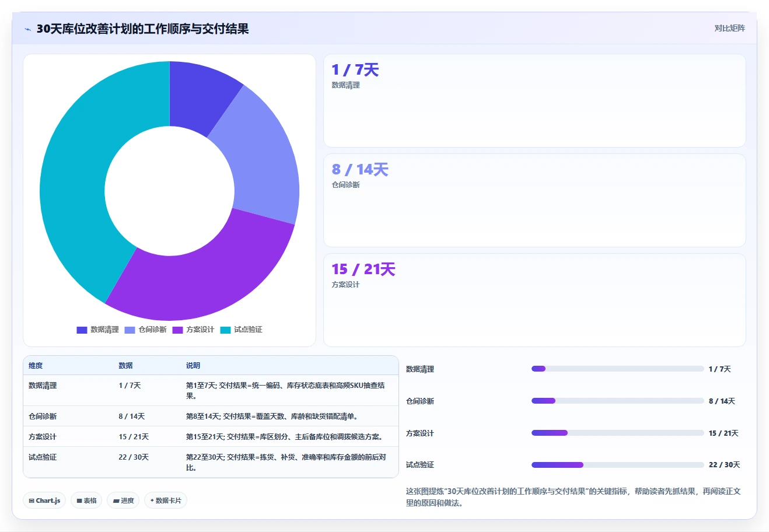Click description starting 第8至14天
This screenshot has height=532, width=769.
click(272, 416)
